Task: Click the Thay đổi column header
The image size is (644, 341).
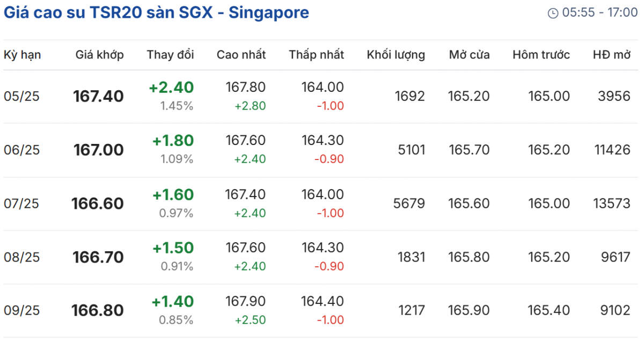Action: [x=170, y=54]
